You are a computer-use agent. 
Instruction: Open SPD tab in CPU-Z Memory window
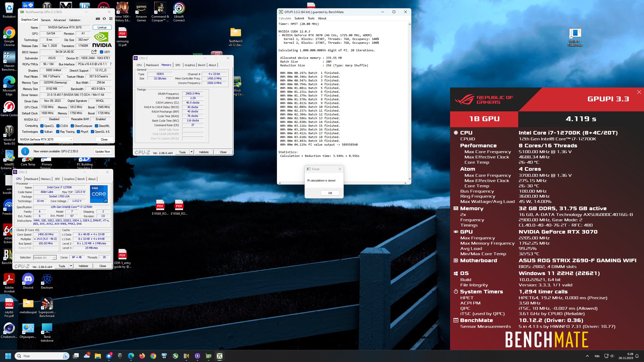(178, 65)
